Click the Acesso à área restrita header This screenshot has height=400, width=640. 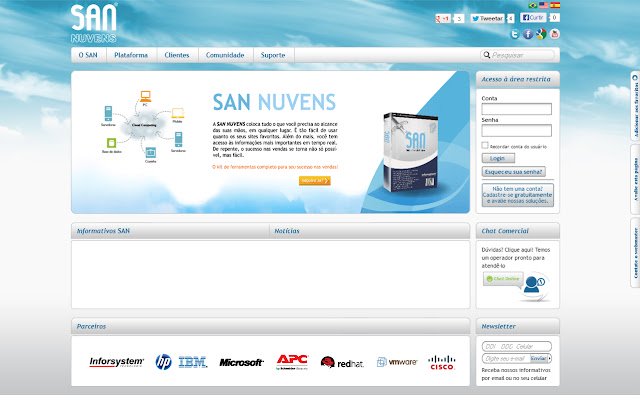(x=518, y=79)
